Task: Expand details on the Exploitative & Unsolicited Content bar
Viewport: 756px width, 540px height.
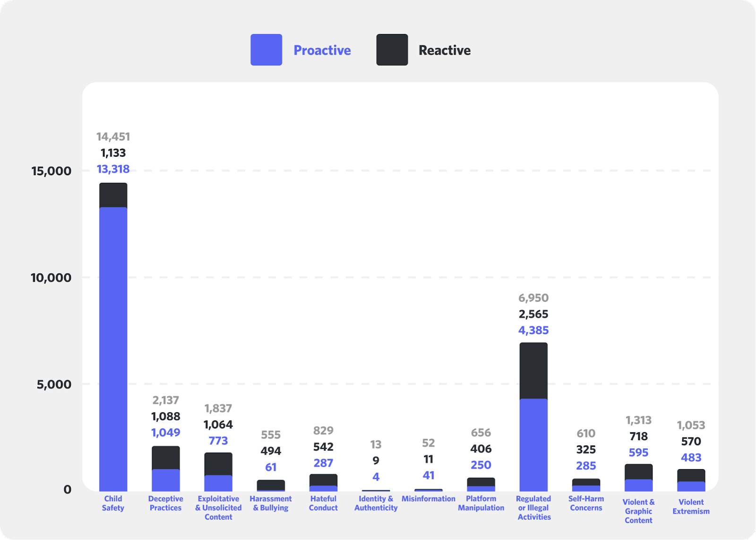Action: [x=218, y=472]
